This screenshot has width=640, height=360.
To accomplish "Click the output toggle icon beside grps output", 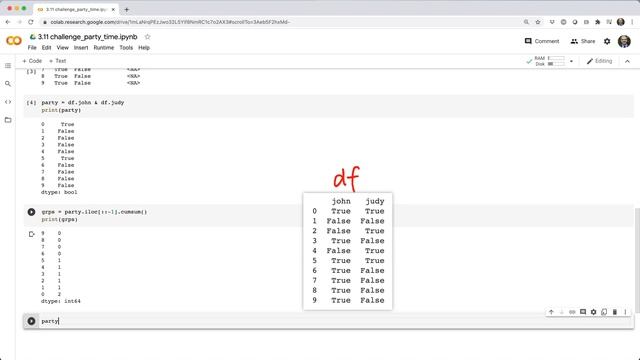I will (31, 234).
